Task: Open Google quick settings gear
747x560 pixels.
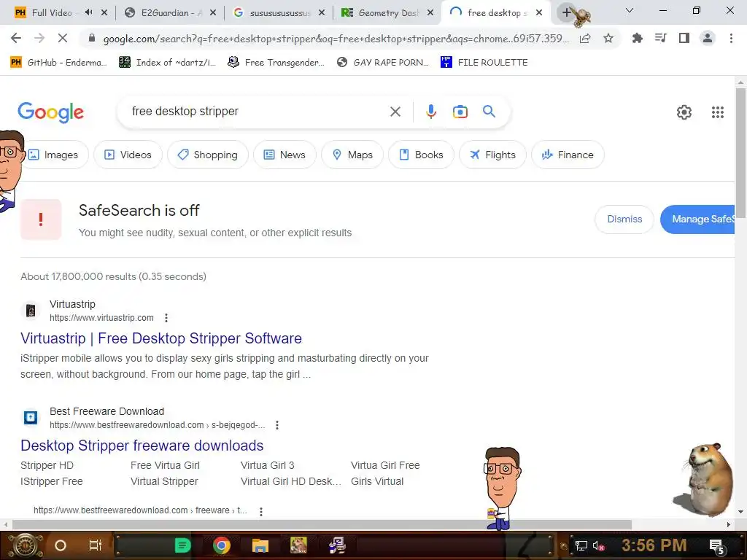Action: [x=684, y=112]
